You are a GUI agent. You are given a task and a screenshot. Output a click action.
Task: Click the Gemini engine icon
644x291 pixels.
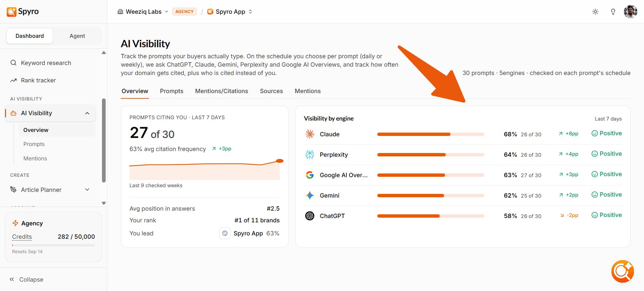click(x=310, y=195)
